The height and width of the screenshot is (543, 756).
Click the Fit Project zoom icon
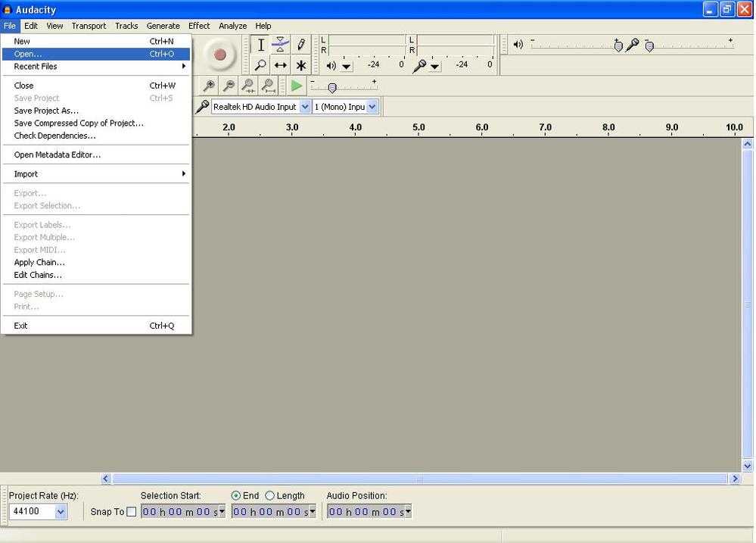click(268, 86)
